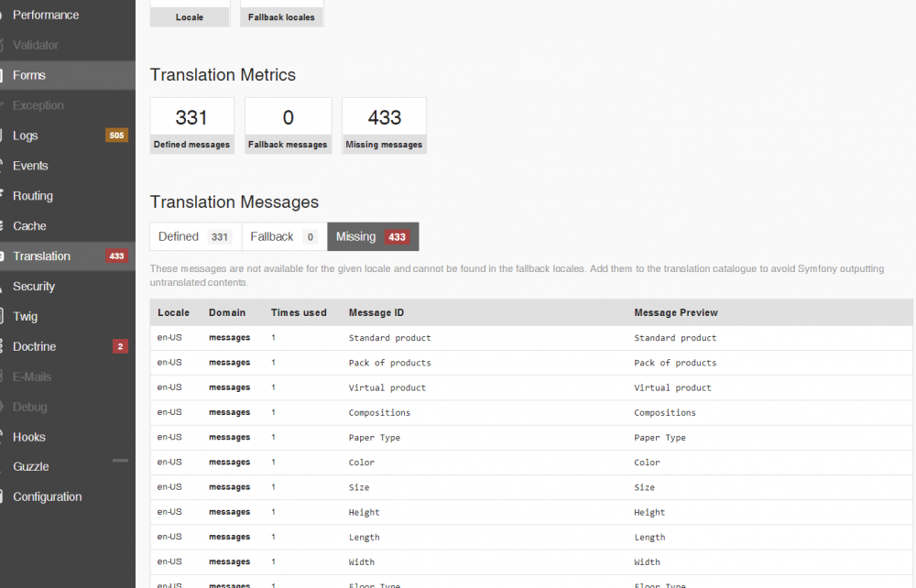Screen dimensions: 916x588
Task: Click Message ID 'Paper Type'
Action: (375, 438)
